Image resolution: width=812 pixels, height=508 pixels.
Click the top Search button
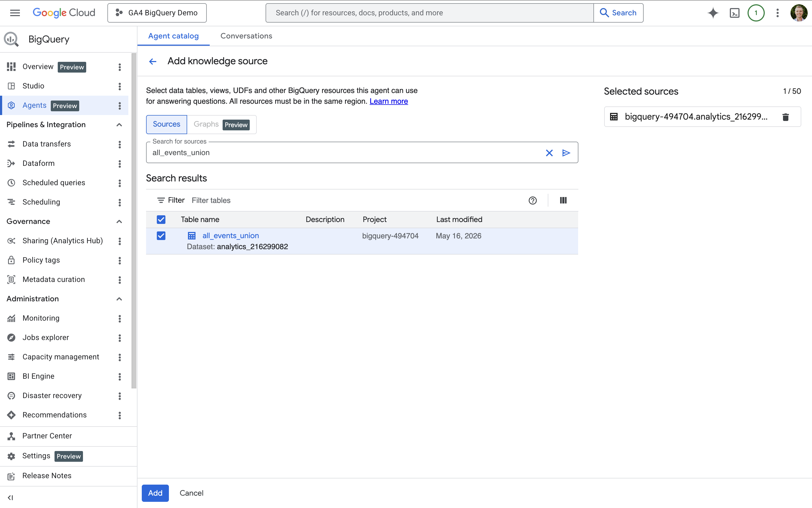click(x=618, y=13)
